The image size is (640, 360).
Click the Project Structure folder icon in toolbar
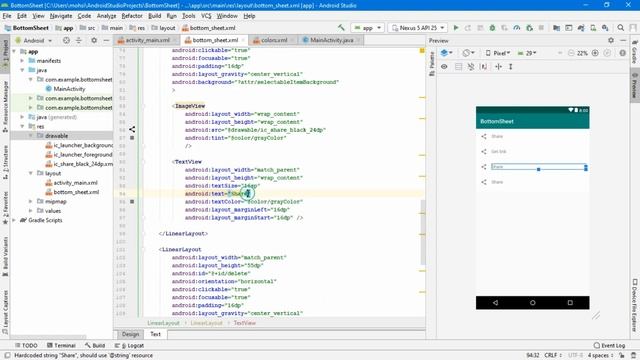pos(556,28)
